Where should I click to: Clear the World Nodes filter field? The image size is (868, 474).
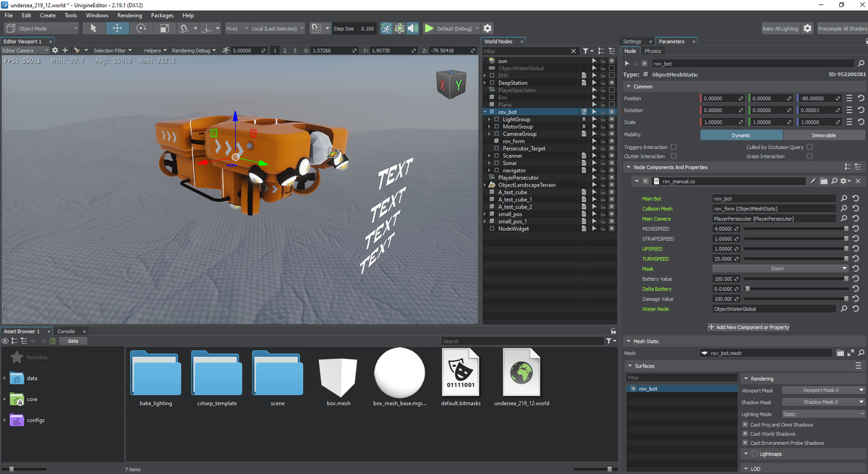click(x=574, y=51)
